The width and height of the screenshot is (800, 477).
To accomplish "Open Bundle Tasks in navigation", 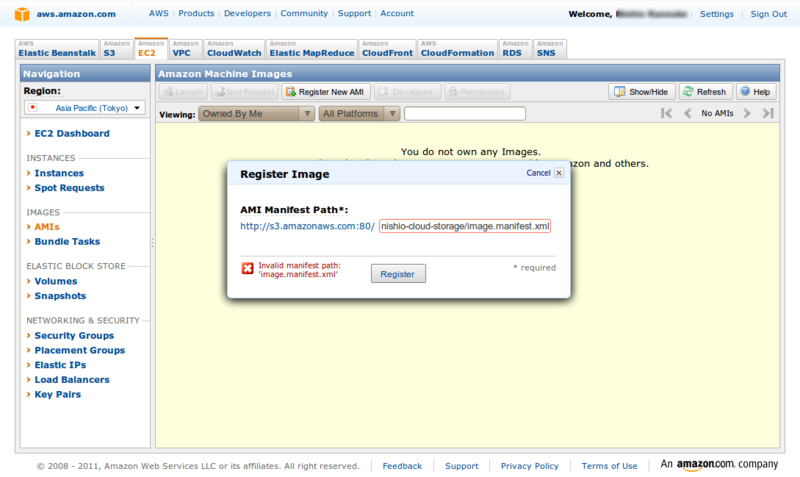I will [67, 241].
